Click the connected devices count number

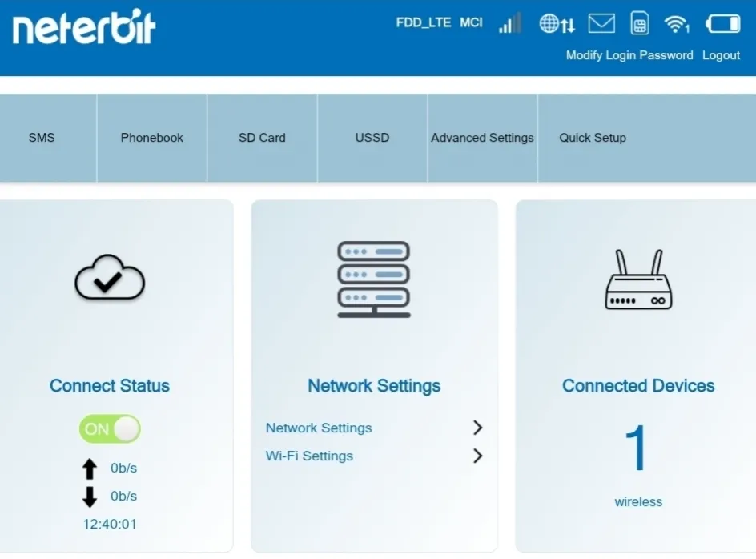click(637, 448)
